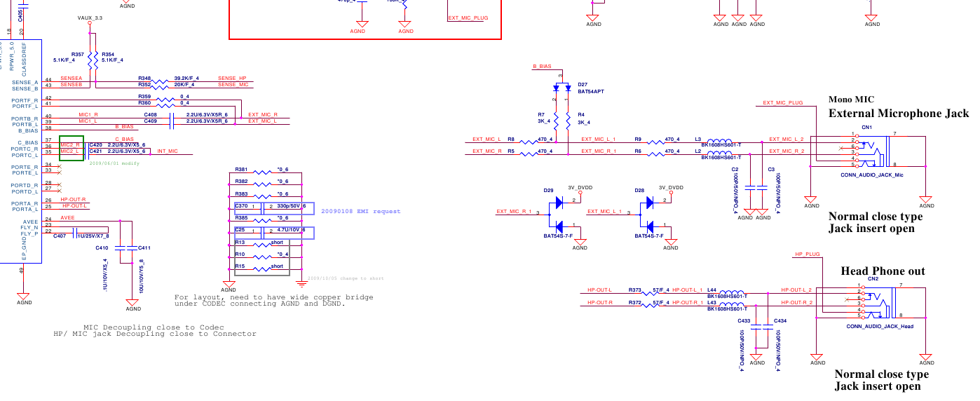
Task: Select the INT_MIC net label
Action: [x=168, y=151]
